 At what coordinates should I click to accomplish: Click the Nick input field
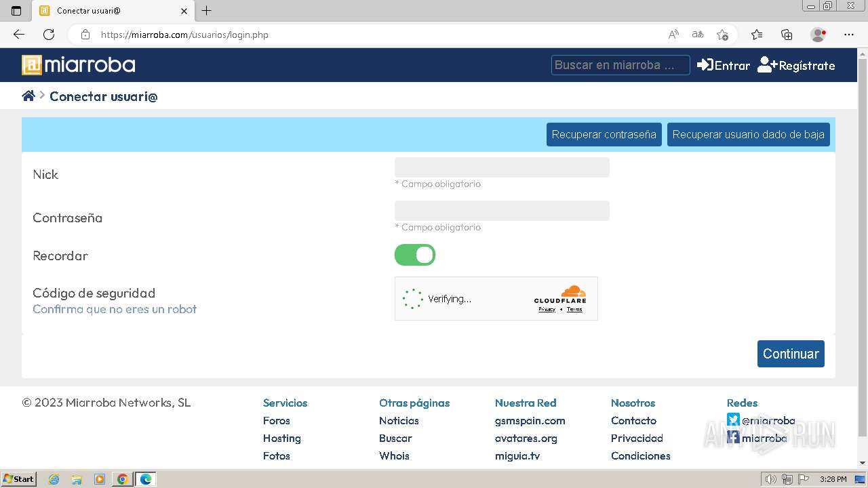(x=502, y=167)
